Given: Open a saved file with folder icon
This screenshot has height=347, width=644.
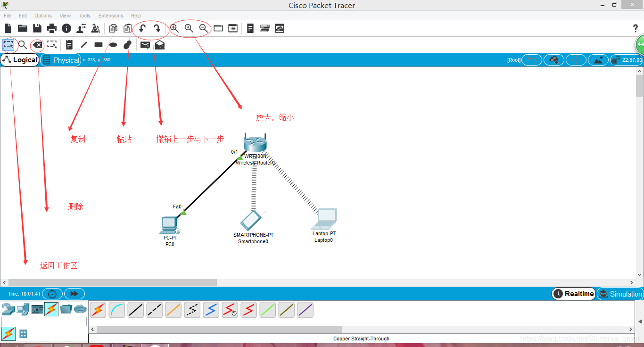Looking at the screenshot, I should point(22,28).
